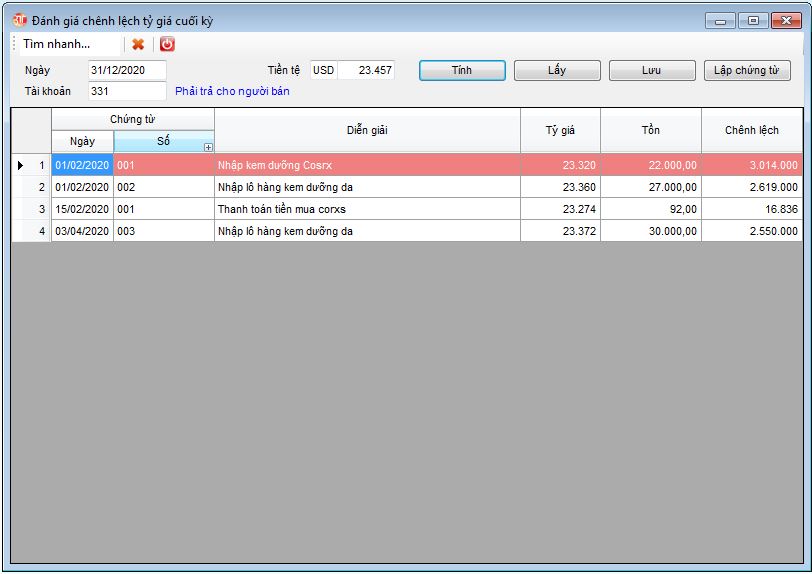Click the row 1 arrow indicator
The width and height of the screenshot is (812, 574).
tap(22, 165)
